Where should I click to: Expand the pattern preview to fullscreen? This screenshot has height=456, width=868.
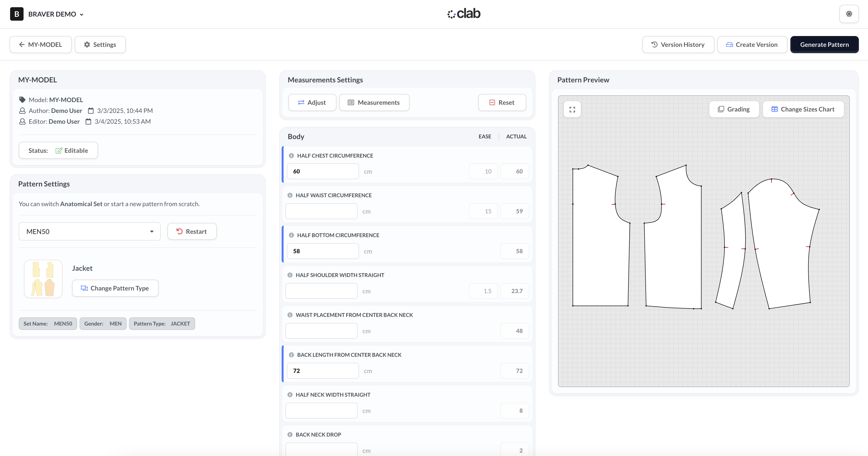[572, 110]
